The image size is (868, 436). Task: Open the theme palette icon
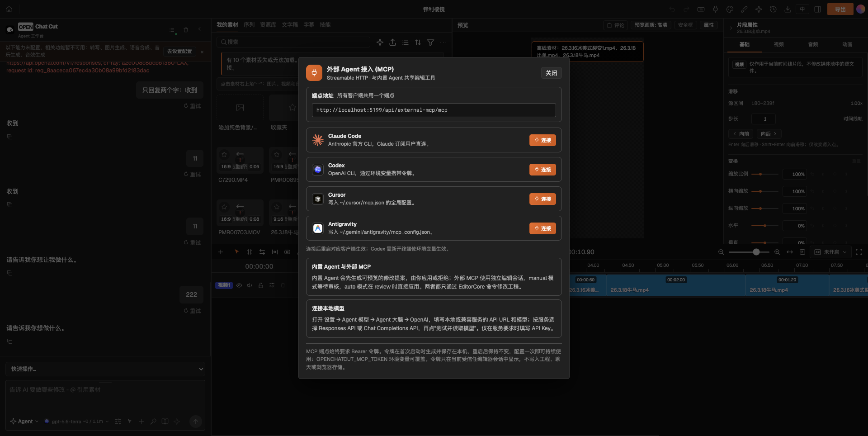tap(730, 9)
